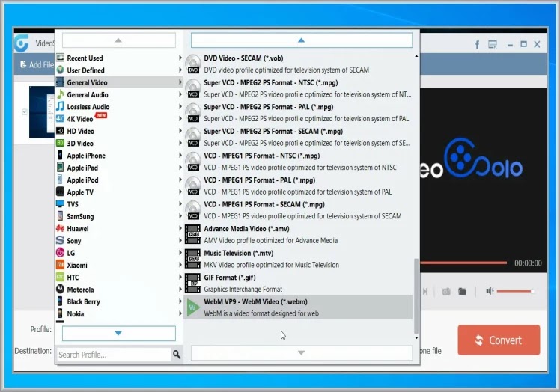Choose VCD MPEG1 NTSC format
This screenshot has width=560, height=392.
pos(298,162)
